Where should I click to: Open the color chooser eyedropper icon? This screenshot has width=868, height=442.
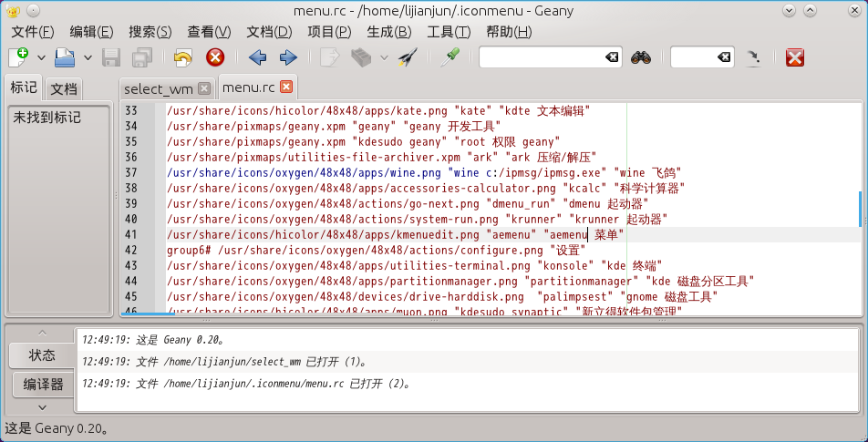449,57
